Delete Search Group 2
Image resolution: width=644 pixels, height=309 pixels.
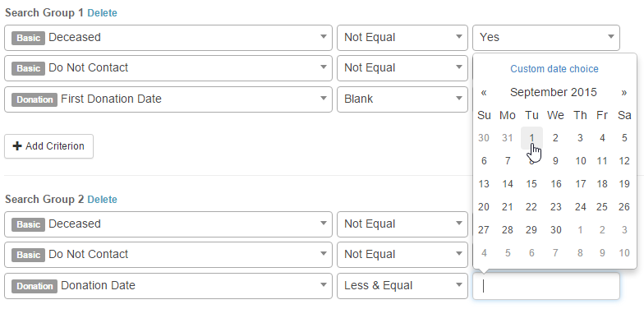pyautogui.click(x=102, y=200)
